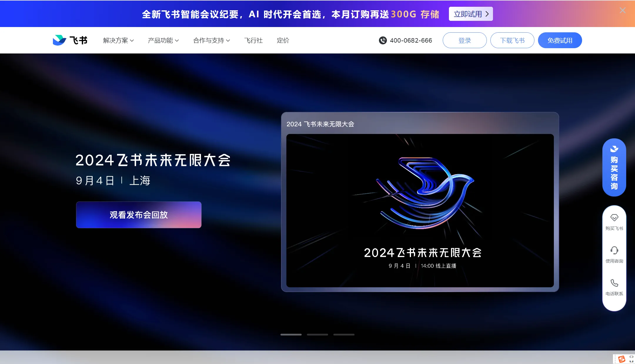Click the Feishu logo in the header

pos(70,40)
